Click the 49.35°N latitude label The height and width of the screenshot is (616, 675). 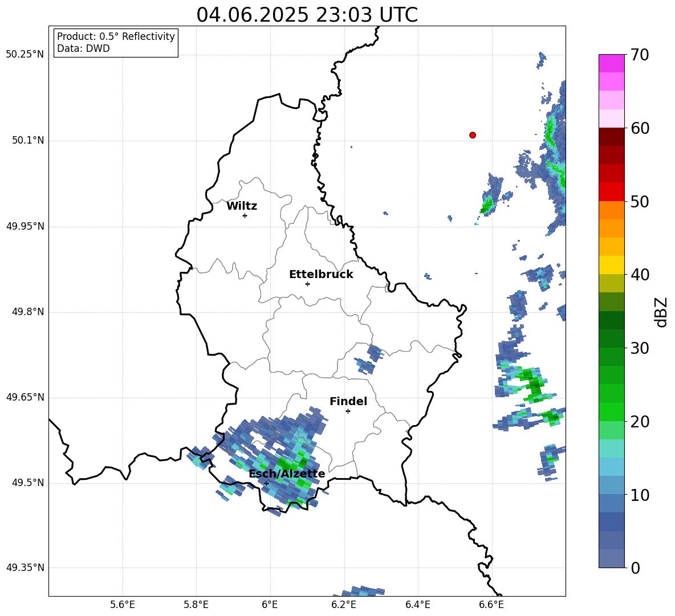25,568
